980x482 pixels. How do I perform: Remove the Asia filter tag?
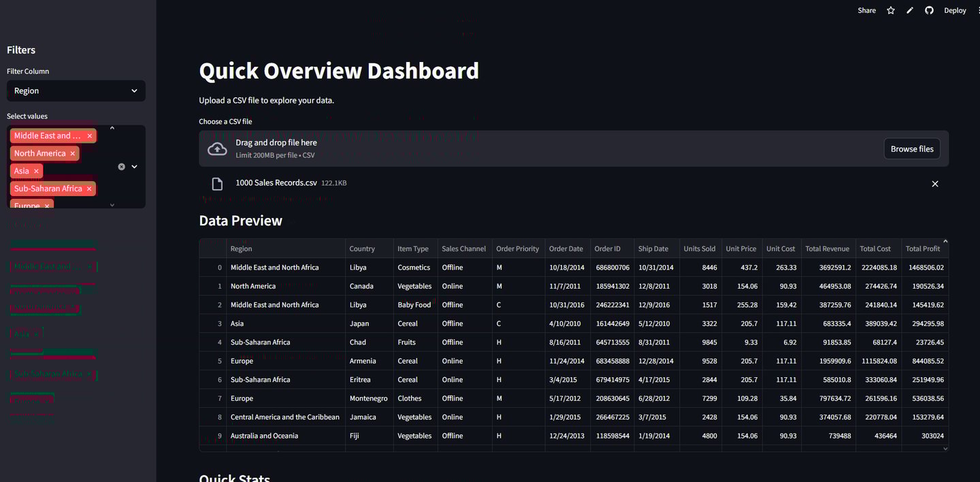click(36, 171)
